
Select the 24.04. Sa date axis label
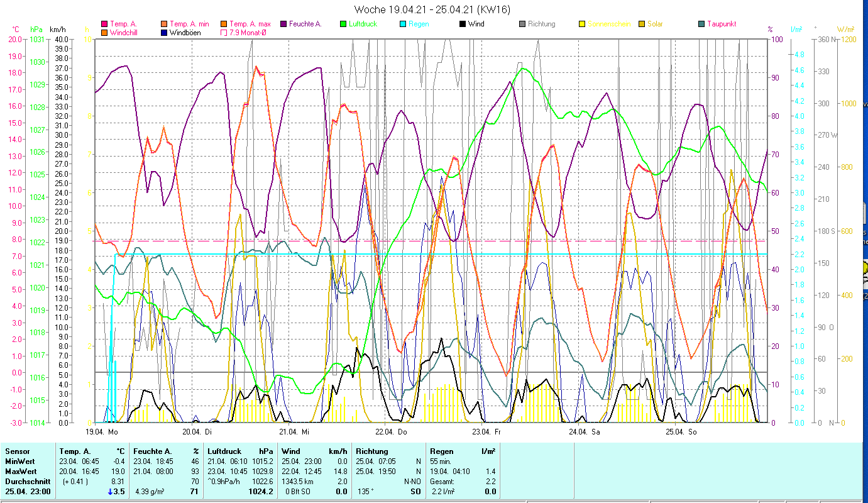click(584, 432)
